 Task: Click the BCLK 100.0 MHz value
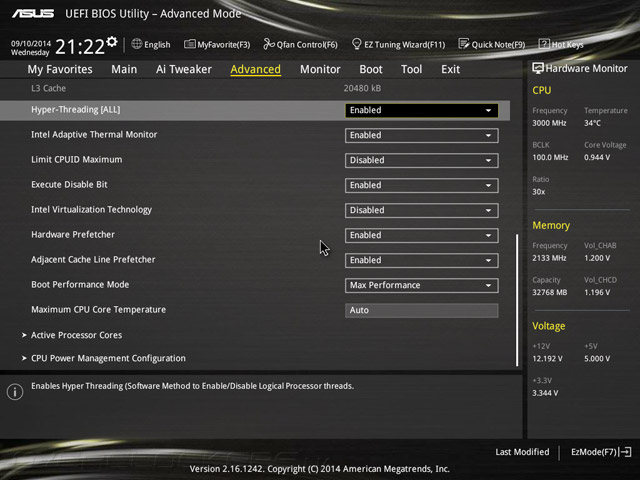550,157
